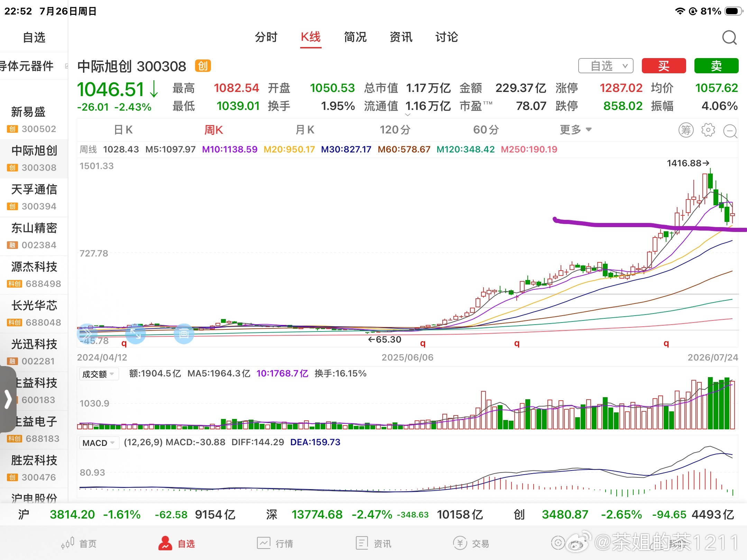Viewport: 747px width, 560px height.
Task: Open the MACD indicator selector
Action: point(99,443)
